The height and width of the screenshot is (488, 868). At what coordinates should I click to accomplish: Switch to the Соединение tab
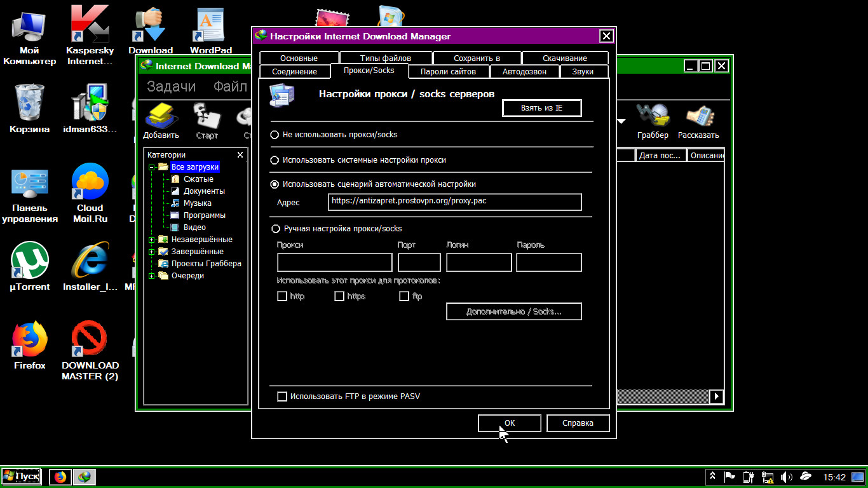(x=295, y=71)
